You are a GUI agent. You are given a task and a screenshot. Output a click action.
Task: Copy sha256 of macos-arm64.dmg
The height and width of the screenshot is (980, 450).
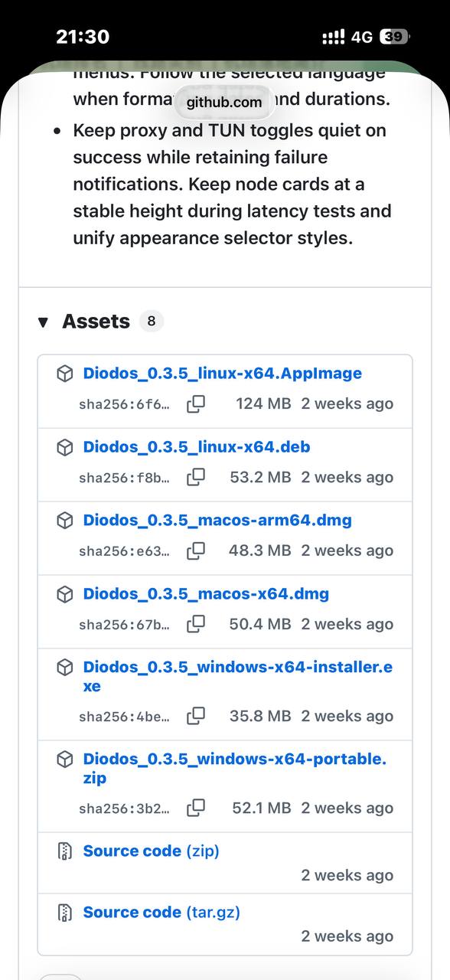[x=196, y=551]
